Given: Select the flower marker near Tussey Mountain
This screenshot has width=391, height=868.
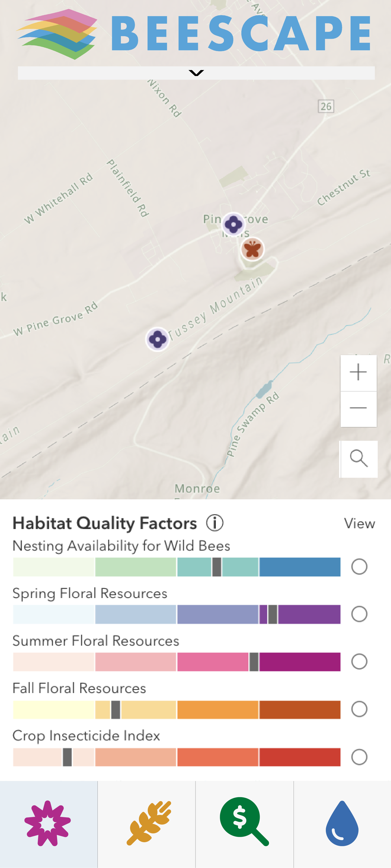Looking at the screenshot, I should pos(157,339).
